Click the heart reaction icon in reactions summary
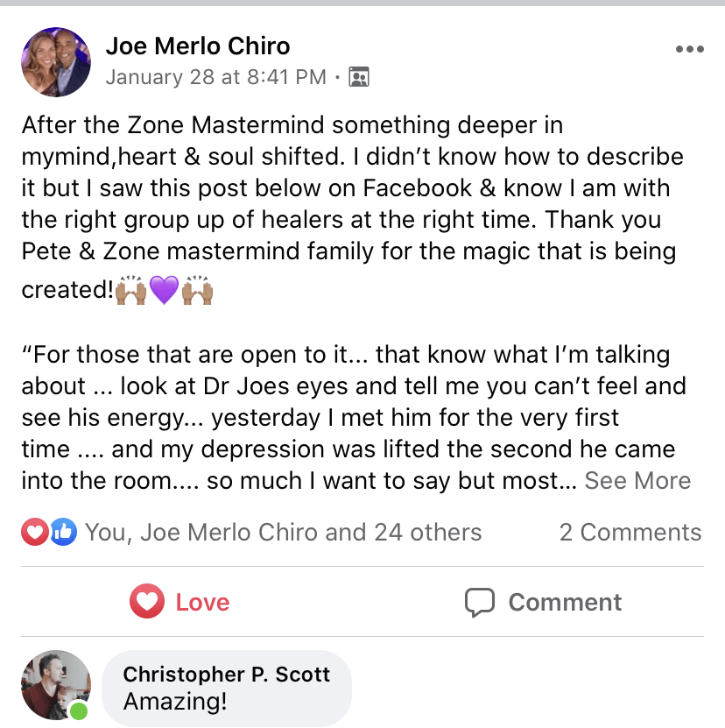This screenshot has width=725, height=728. 34,532
